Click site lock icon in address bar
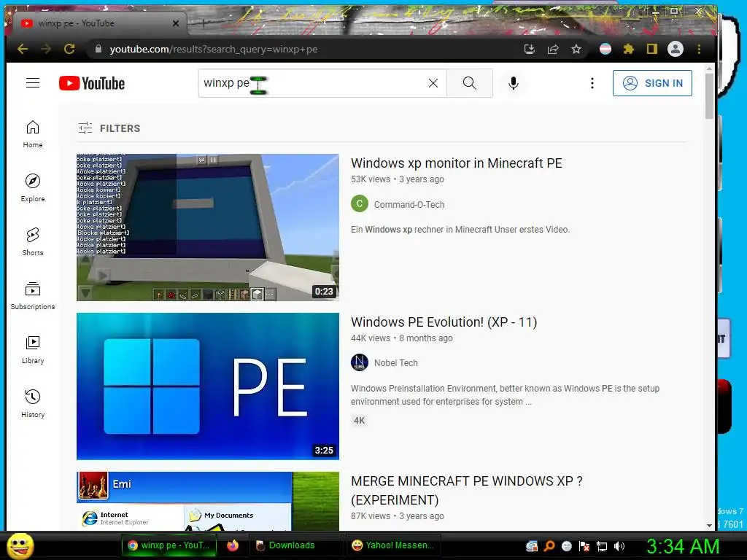This screenshot has width=747, height=560. tap(98, 49)
